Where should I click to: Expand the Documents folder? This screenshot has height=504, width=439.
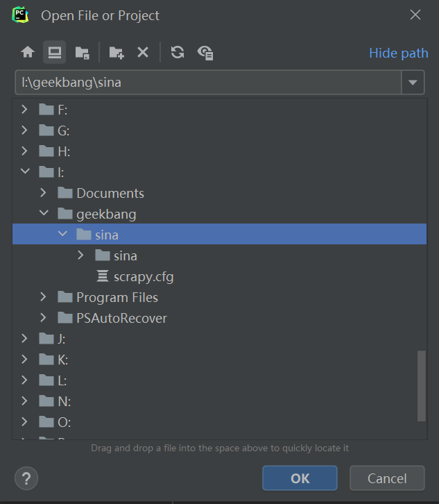tap(43, 193)
